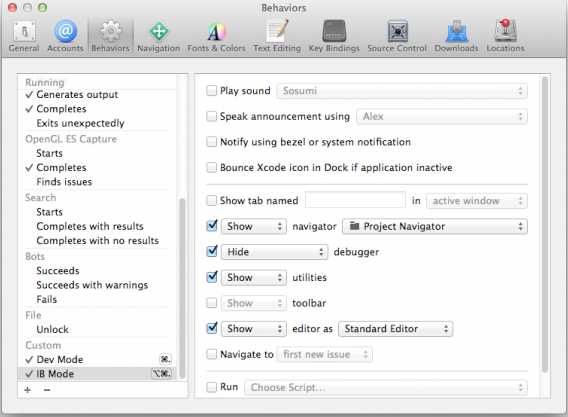Uncheck the navigator checkbox

(212, 226)
